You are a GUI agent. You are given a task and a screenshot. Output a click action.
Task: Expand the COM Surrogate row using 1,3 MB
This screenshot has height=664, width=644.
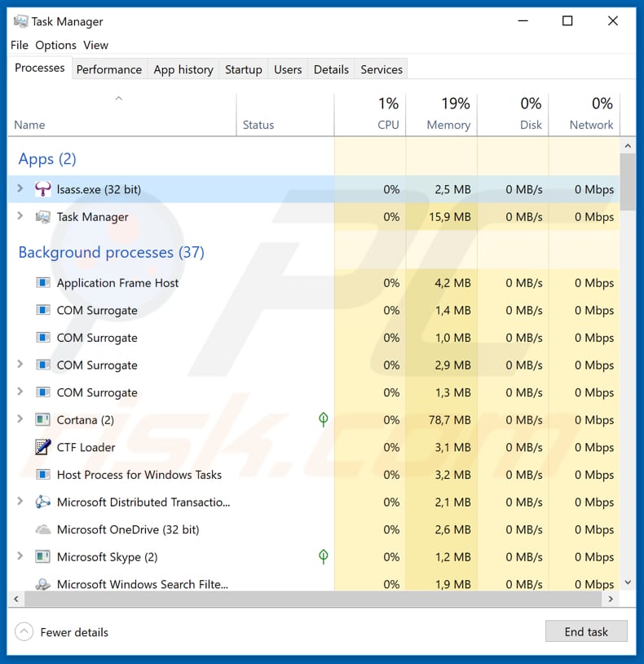click(20, 392)
